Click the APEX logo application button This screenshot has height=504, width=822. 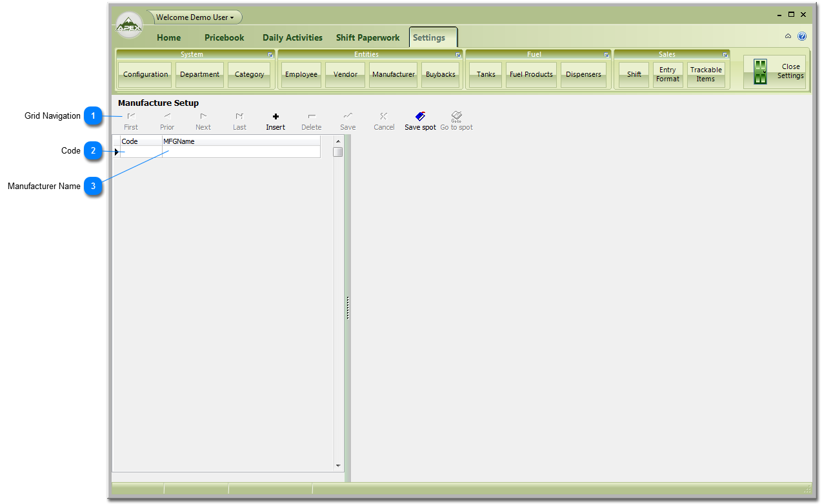129,26
